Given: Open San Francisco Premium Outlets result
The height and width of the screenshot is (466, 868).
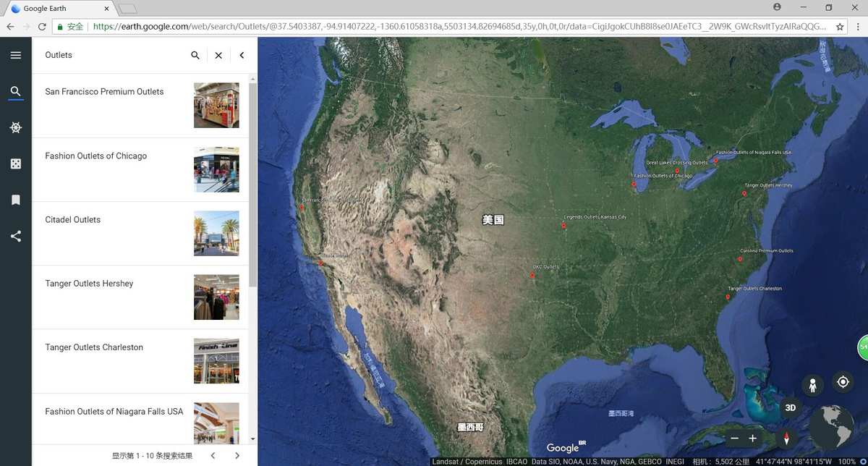Looking at the screenshot, I should tap(140, 106).
